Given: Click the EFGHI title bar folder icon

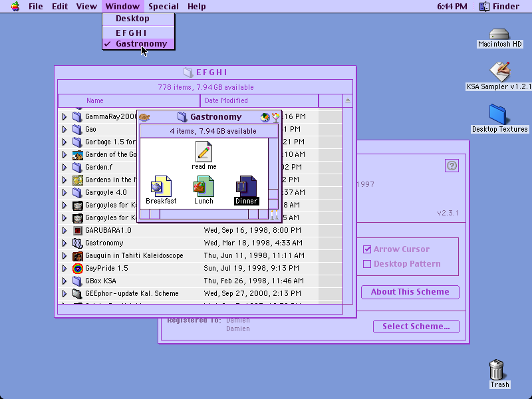Looking at the screenshot, I should coord(188,72).
